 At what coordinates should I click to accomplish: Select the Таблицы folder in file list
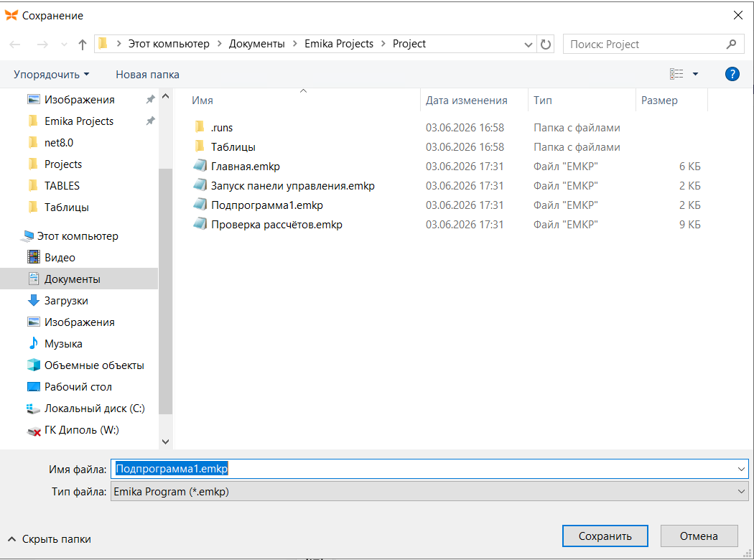[233, 147]
